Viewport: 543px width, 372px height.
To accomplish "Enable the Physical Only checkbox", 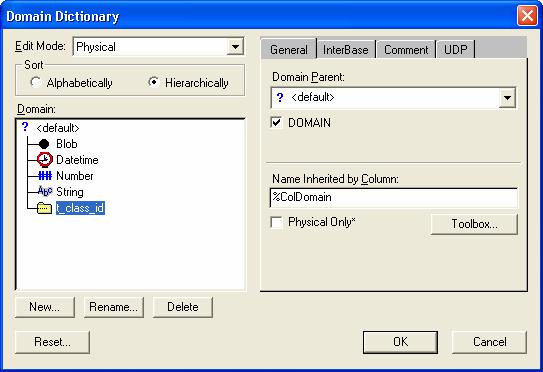I will pyautogui.click(x=276, y=222).
